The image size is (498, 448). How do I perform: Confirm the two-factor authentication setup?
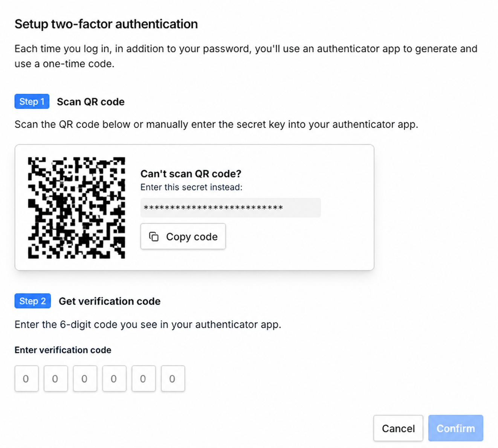456,428
